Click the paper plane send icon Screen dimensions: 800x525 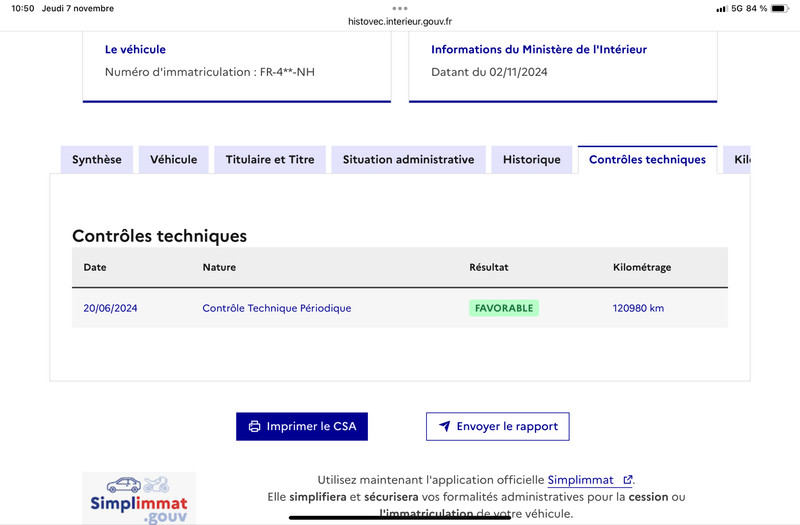444,426
